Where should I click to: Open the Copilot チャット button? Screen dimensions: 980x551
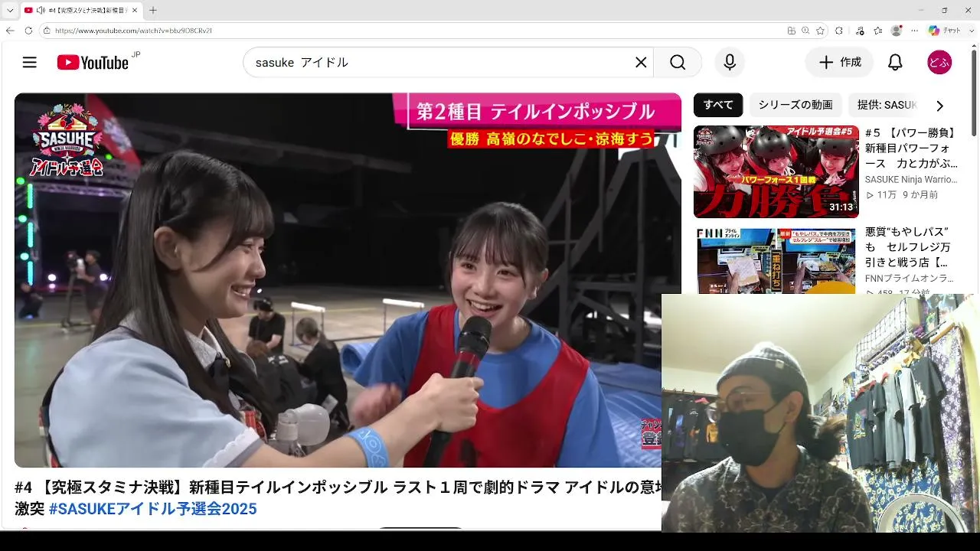click(x=944, y=31)
